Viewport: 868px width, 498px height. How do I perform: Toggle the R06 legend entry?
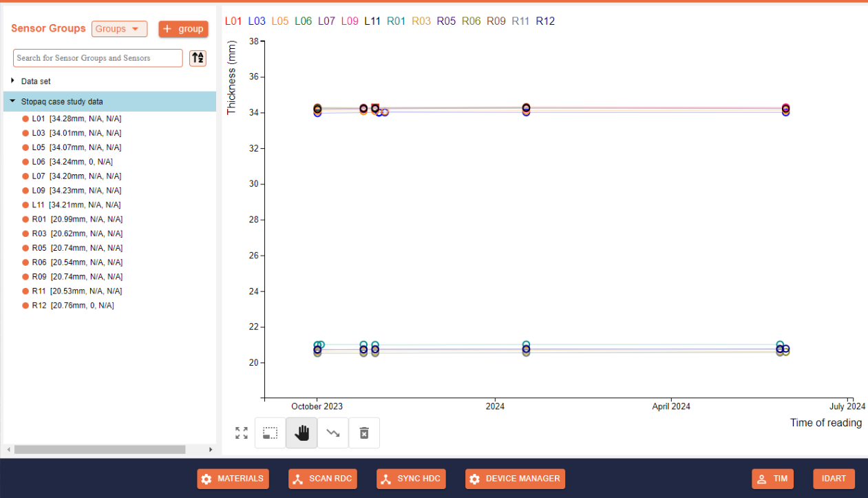(x=471, y=21)
